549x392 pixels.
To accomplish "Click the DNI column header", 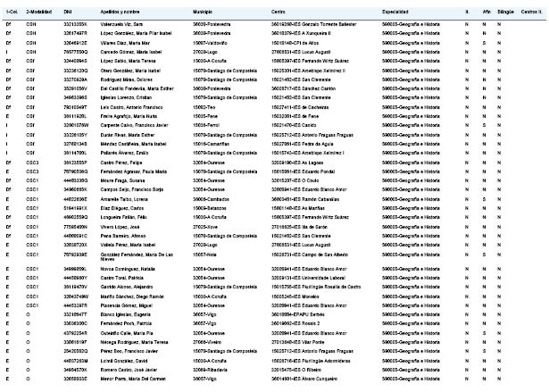I will point(68,12).
